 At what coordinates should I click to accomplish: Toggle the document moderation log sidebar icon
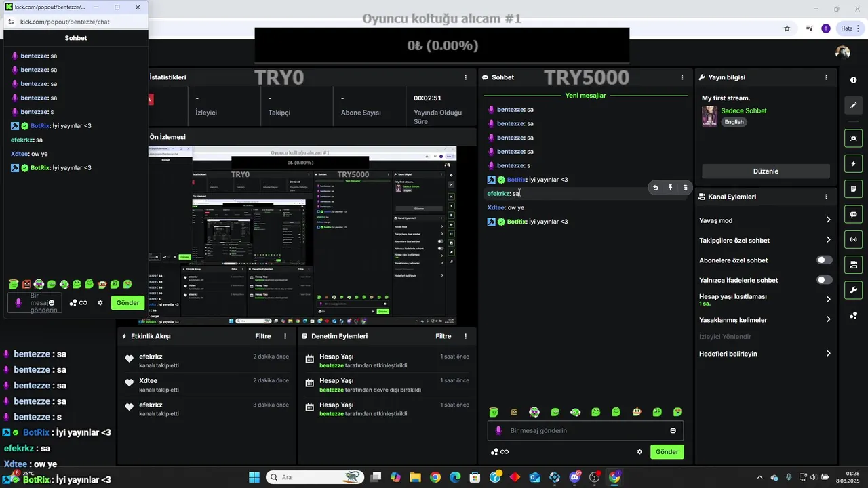[853, 188]
